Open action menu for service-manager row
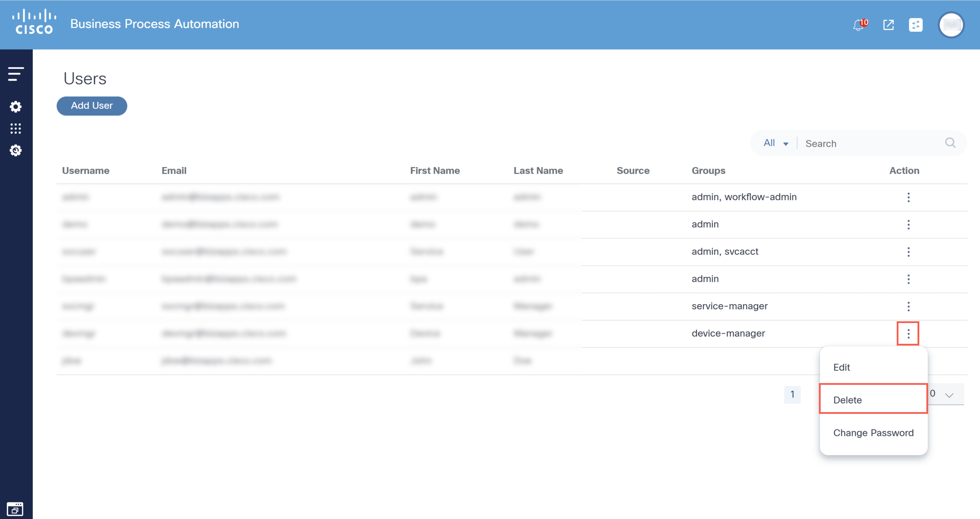The width and height of the screenshot is (980, 519). [x=908, y=307]
